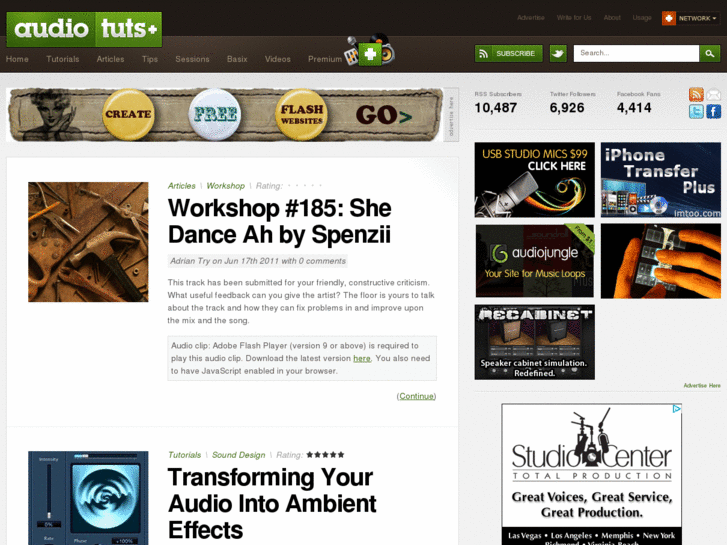Open the Network dropdown menu

point(697,18)
